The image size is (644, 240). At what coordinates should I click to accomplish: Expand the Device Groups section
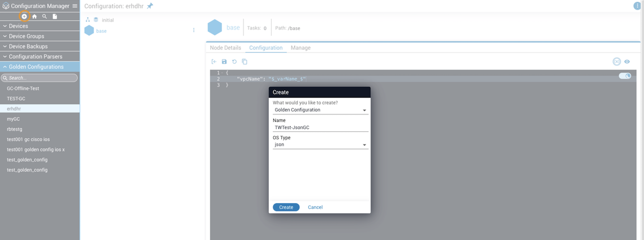40,36
